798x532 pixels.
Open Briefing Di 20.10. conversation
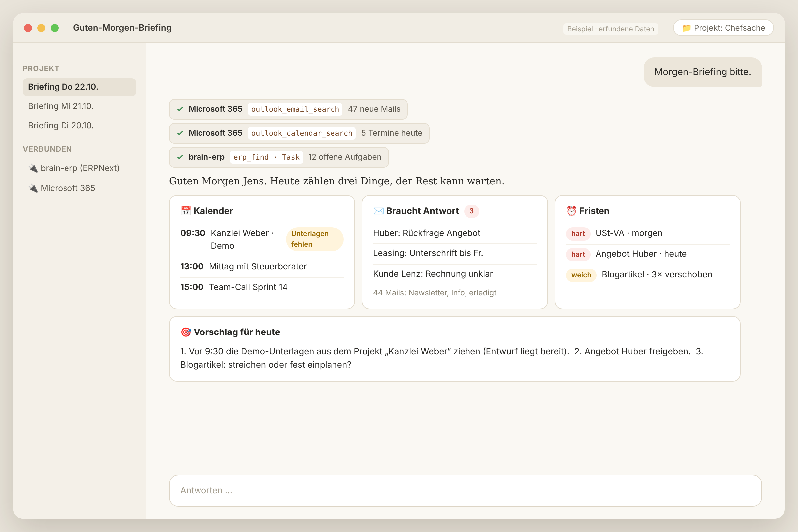click(79, 126)
